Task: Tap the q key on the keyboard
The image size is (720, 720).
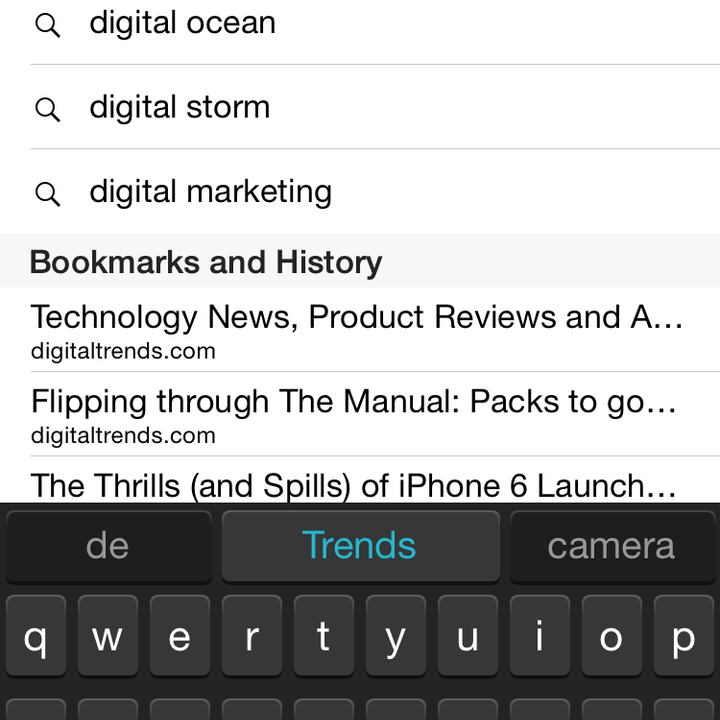Action: coord(36,636)
